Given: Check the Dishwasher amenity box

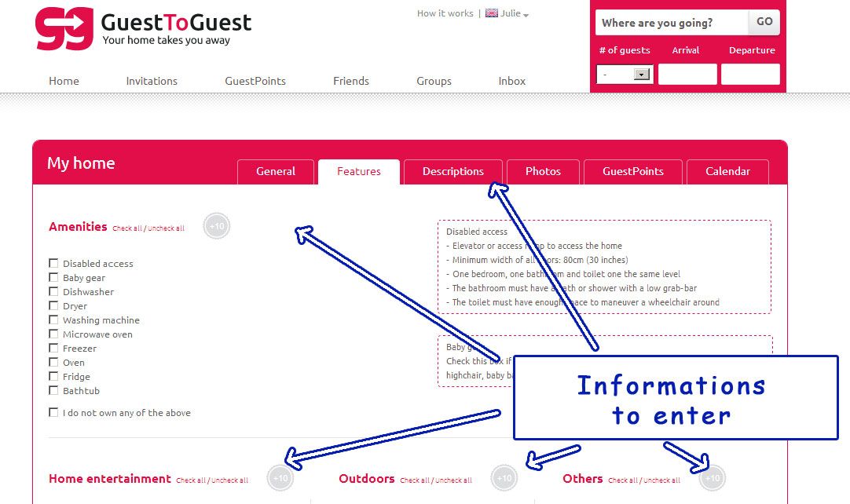Looking at the screenshot, I should point(53,291).
